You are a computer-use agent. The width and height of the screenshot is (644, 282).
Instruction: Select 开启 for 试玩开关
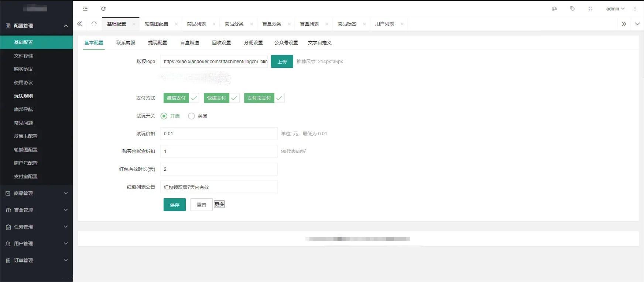pyautogui.click(x=170, y=116)
